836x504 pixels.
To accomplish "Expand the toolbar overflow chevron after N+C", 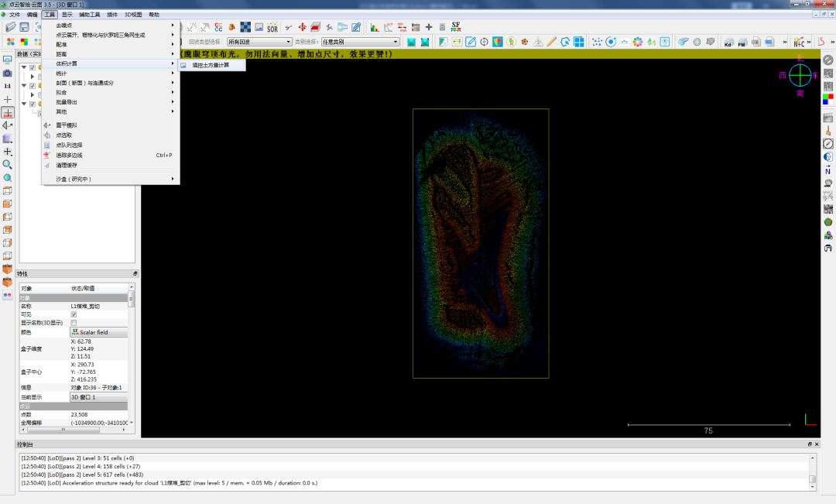I will [809, 42].
